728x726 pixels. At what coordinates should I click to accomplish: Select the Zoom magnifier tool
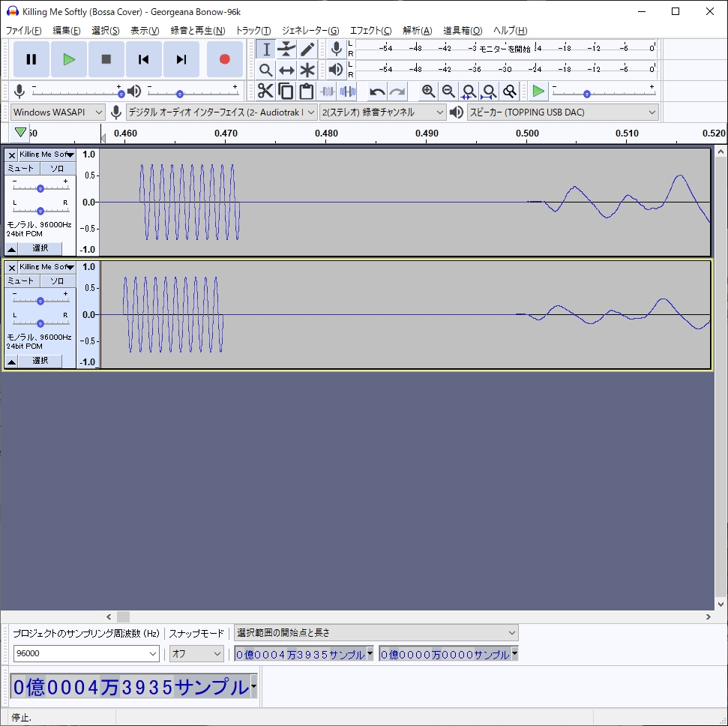point(266,70)
